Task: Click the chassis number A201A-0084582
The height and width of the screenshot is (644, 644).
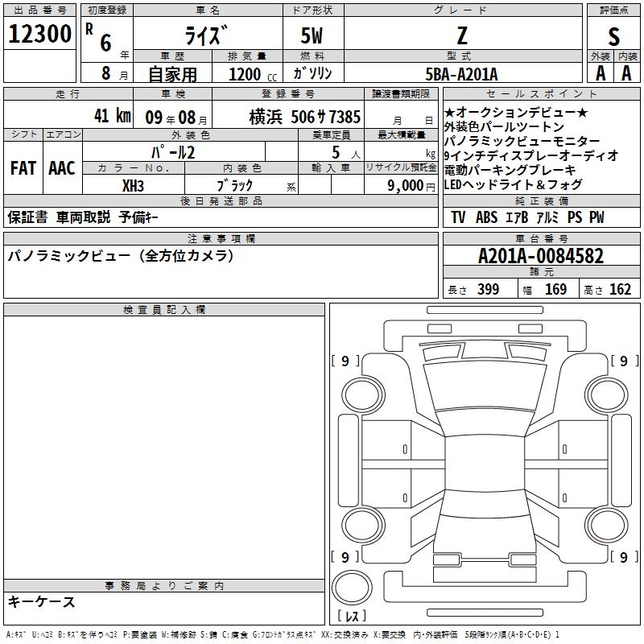Action: pos(540,256)
